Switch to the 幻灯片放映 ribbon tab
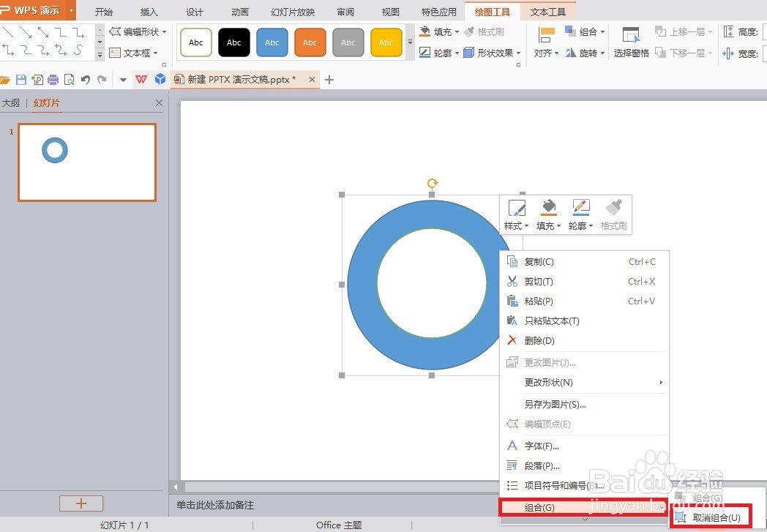This screenshot has width=767, height=532. tap(293, 12)
